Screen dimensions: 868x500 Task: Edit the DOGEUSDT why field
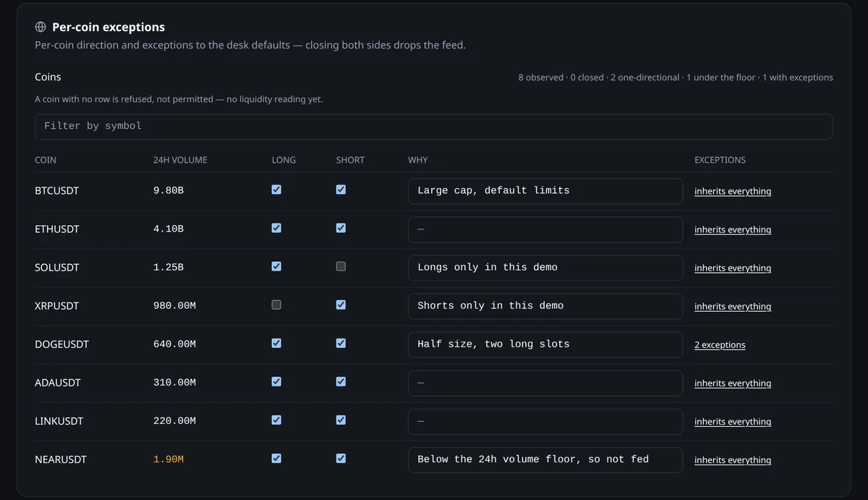click(x=545, y=344)
